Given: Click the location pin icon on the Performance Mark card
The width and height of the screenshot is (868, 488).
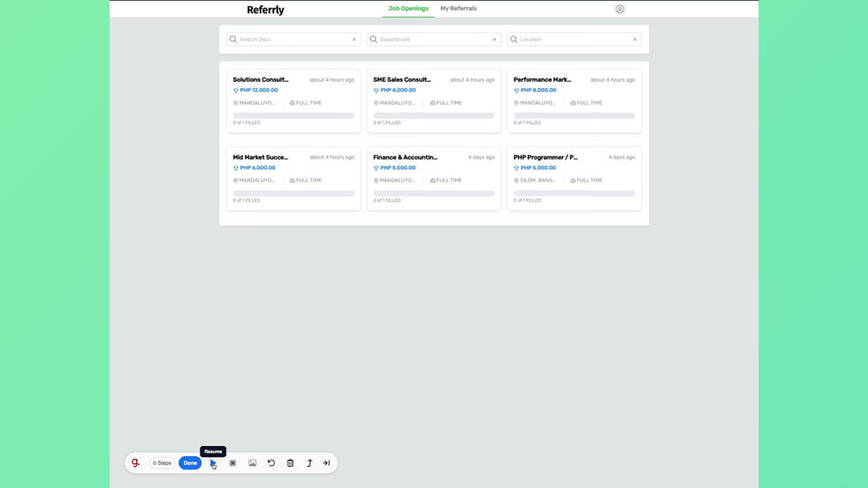Looking at the screenshot, I should [x=516, y=103].
